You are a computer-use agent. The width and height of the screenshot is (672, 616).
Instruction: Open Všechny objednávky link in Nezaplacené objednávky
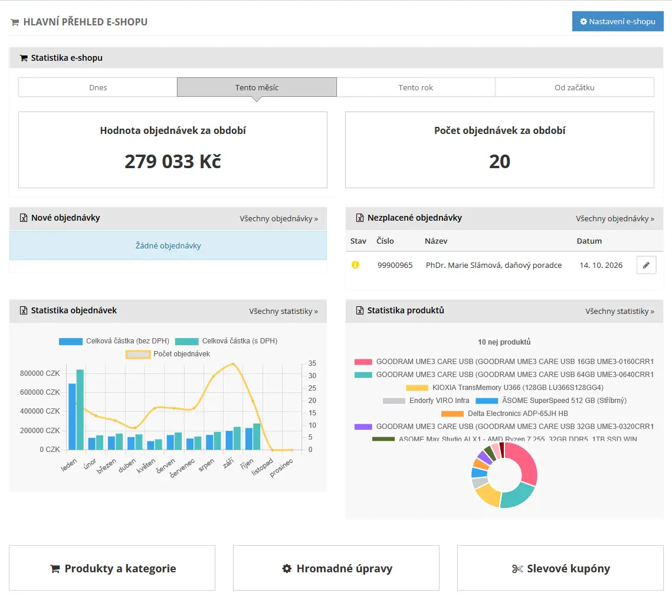pyautogui.click(x=615, y=219)
